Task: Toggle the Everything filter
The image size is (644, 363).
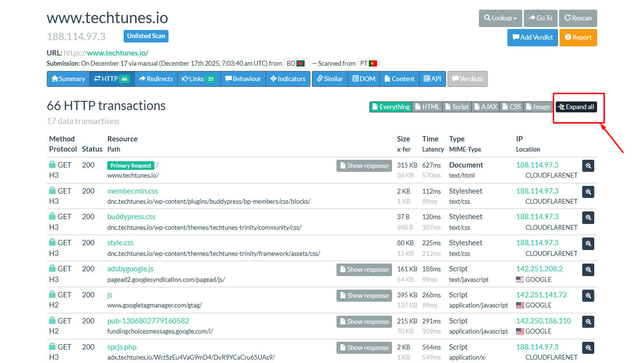Action: 390,107
